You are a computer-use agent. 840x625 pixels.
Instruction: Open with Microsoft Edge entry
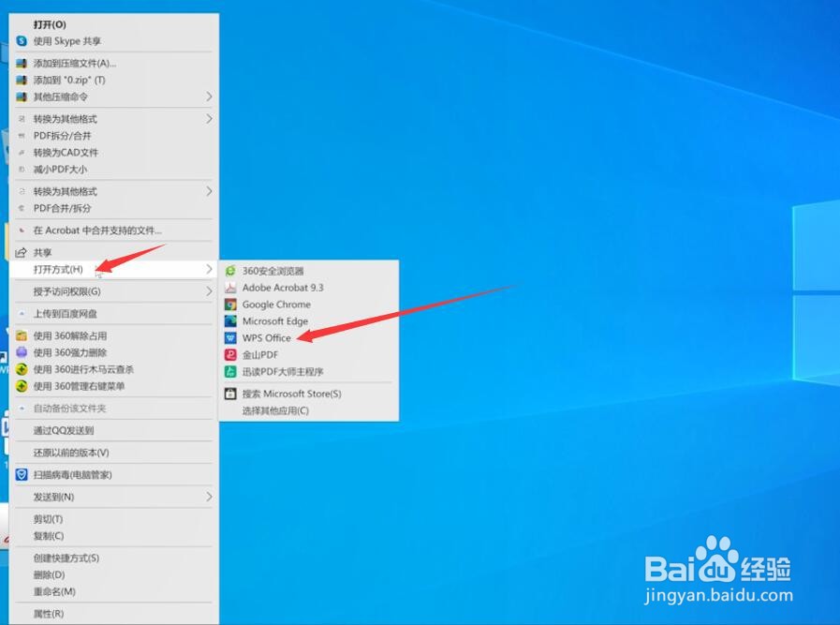click(x=309, y=321)
